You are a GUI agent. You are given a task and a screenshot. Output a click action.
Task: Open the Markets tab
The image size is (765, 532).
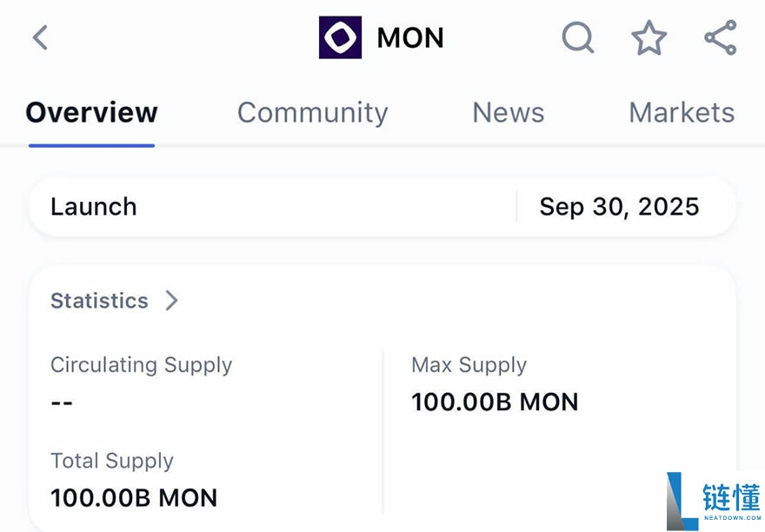pos(682,112)
